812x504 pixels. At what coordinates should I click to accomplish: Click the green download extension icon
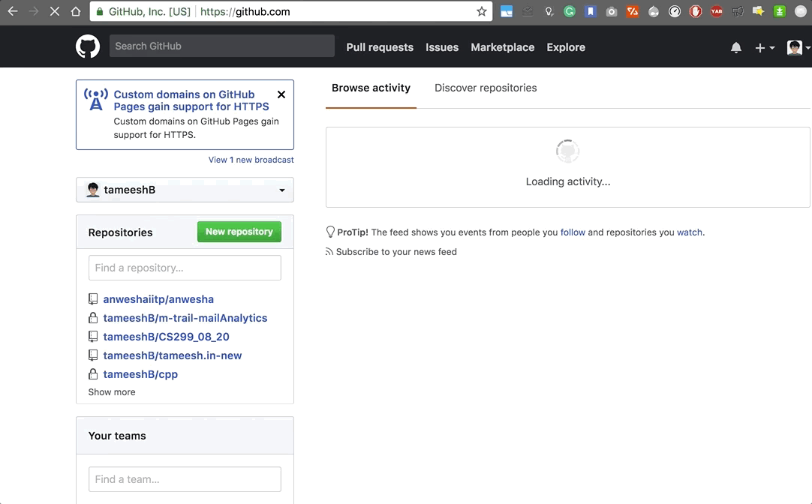tap(780, 11)
